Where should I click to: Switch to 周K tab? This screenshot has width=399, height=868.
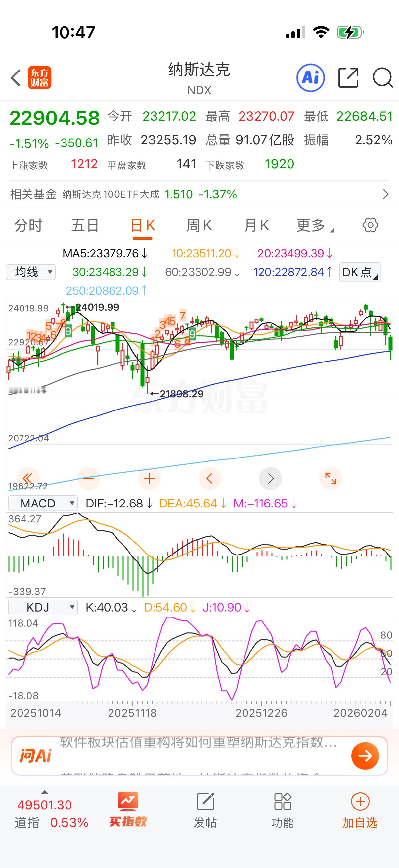[x=199, y=225]
